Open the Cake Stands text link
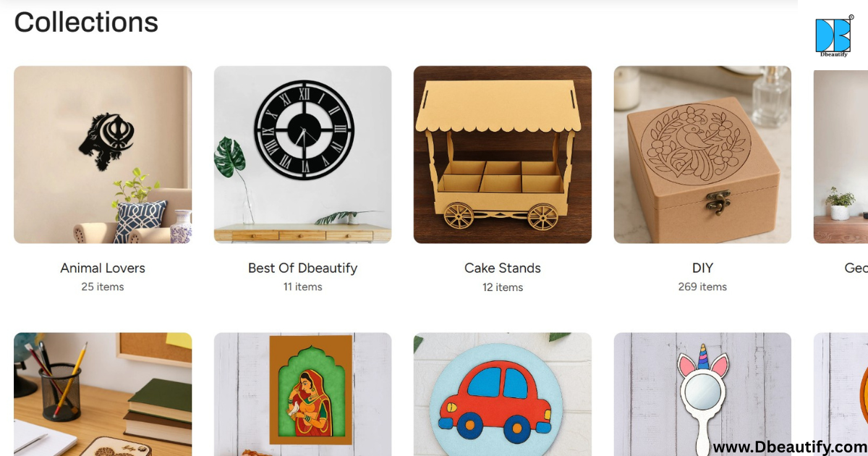Viewport: 868px width, 456px height. point(503,268)
